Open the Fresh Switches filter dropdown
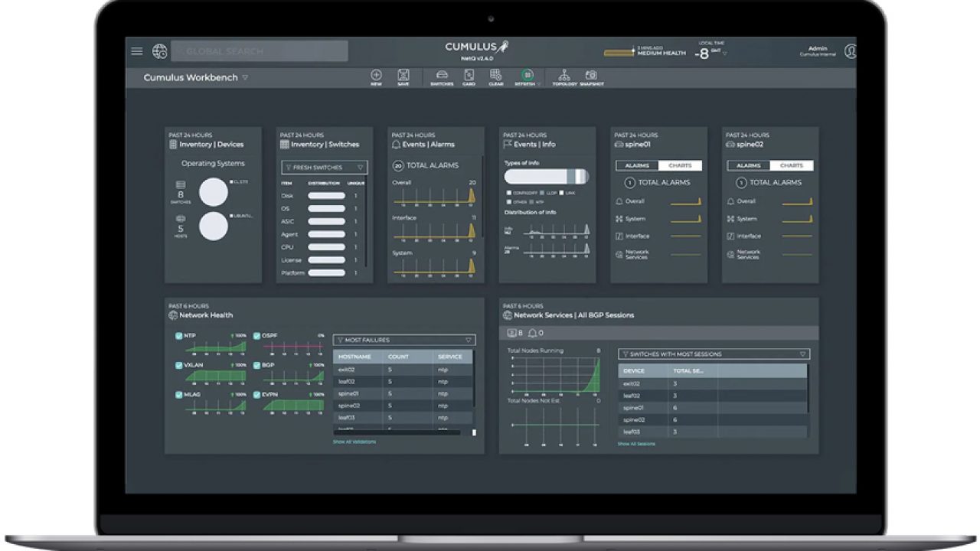 pyautogui.click(x=325, y=168)
